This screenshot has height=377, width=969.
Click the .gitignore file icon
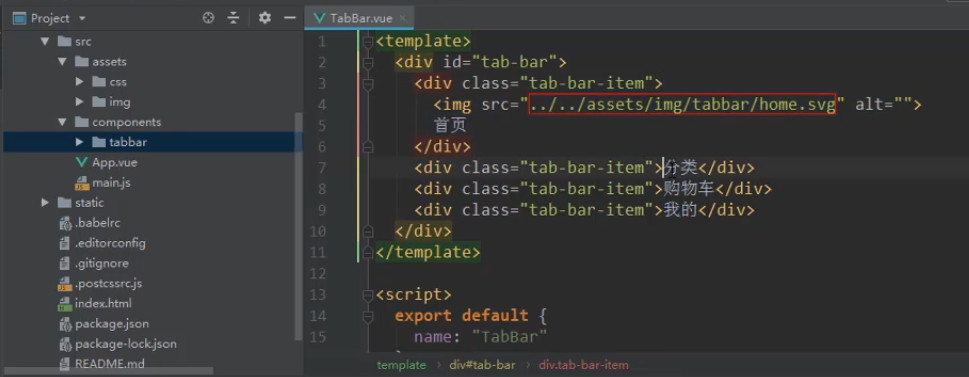pos(64,263)
